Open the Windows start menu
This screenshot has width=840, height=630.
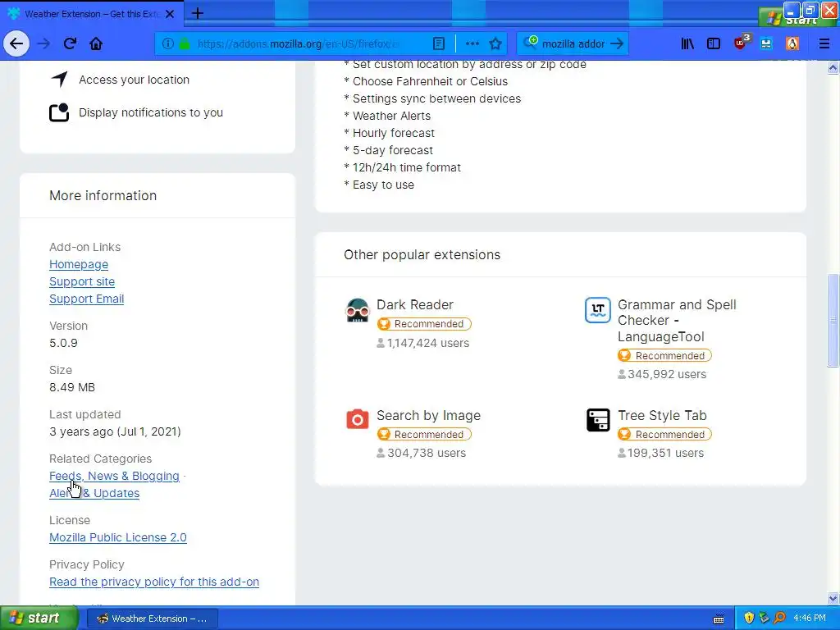tap(38, 619)
